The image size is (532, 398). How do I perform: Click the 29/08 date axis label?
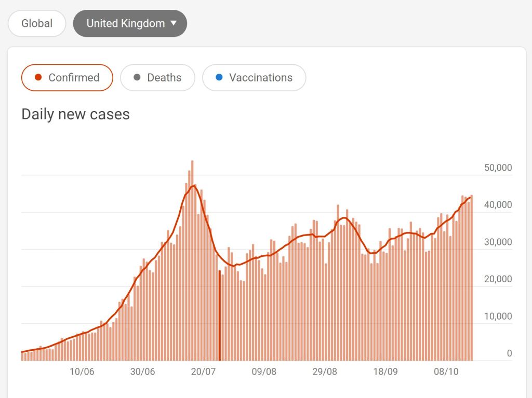325,372
